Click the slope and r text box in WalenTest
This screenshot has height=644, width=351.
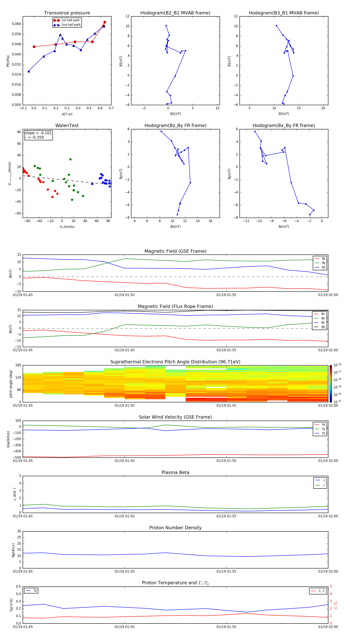[x=38, y=135]
